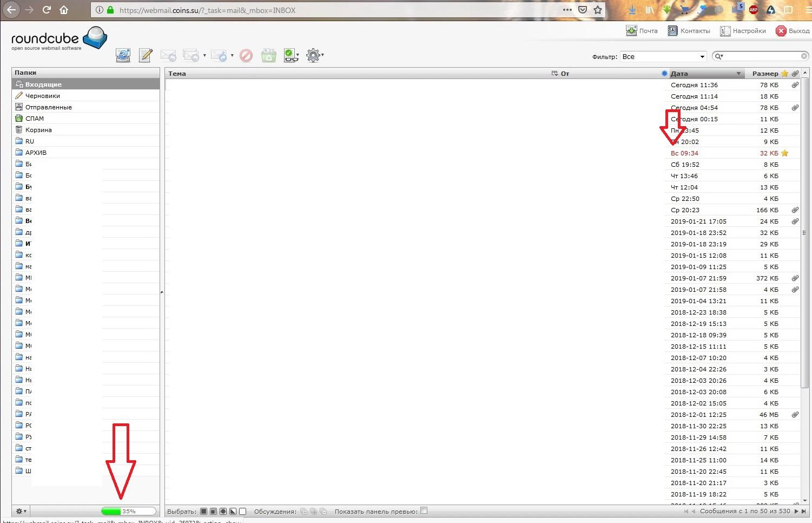812x523 pixels.
Task: Click the More actions gear icon
Action: (x=314, y=55)
